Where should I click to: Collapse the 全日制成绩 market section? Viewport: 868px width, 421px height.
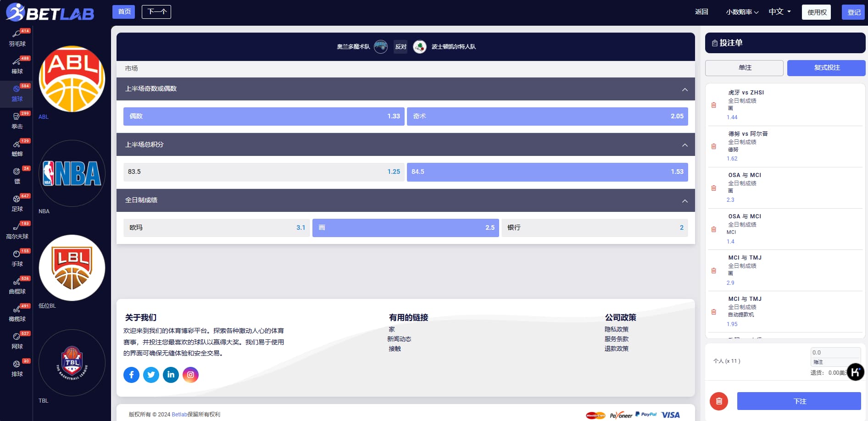pos(684,200)
